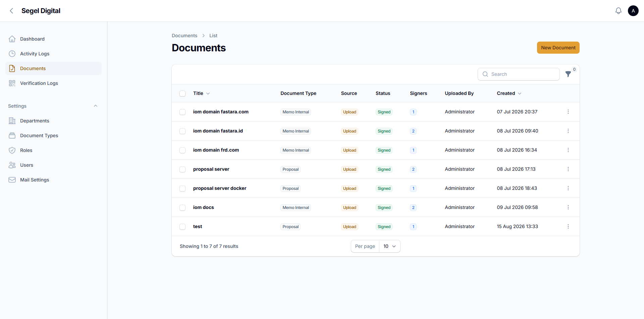Click the Memo Internal badge for iom docs
This screenshot has height=319, width=644.
coord(296,208)
